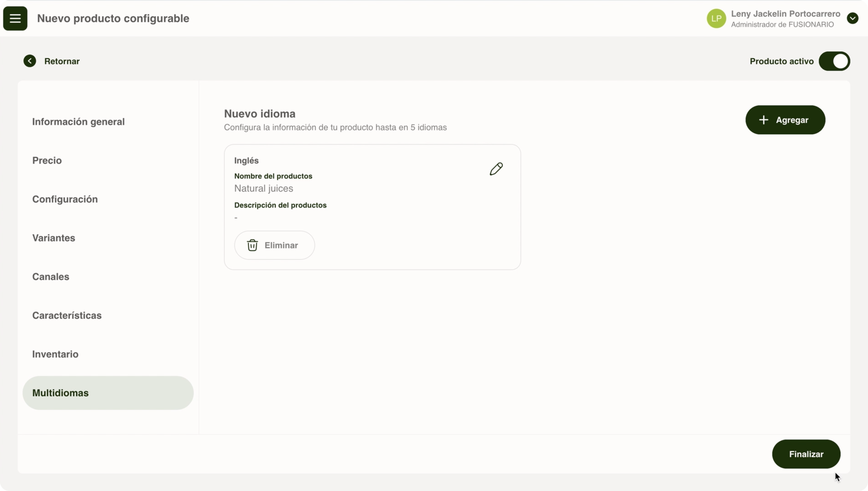Image resolution: width=868 pixels, height=491 pixels.
Task: Edit the Inglés language entry with pencil icon
Action: point(496,169)
